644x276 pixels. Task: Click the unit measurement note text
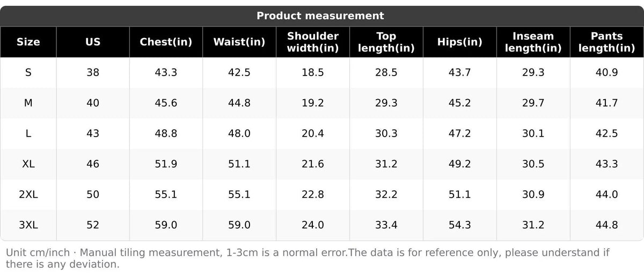click(308, 258)
